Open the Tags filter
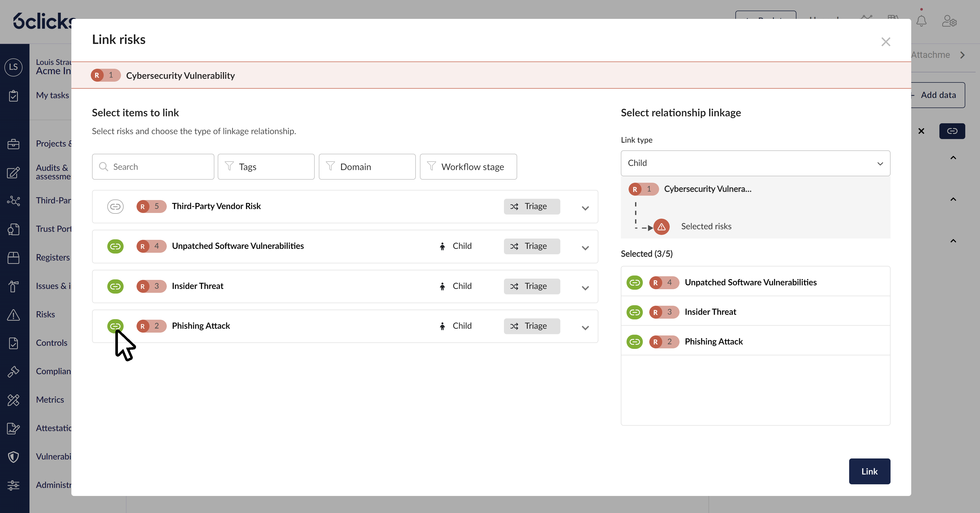The height and width of the screenshot is (513, 980). pyautogui.click(x=266, y=166)
